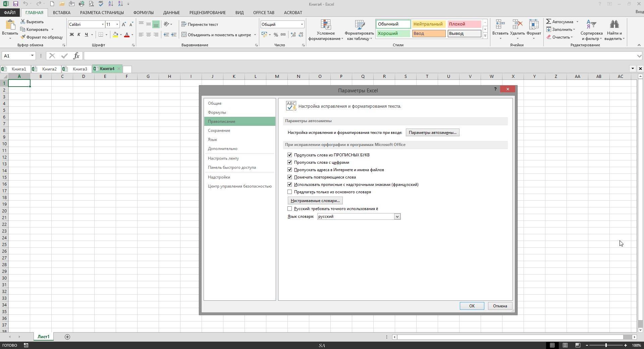This screenshot has width=644, height=349.
Task: Select 'Настроить ленту' in options sidebar
Action: pyautogui.click(x=239, y=158)
